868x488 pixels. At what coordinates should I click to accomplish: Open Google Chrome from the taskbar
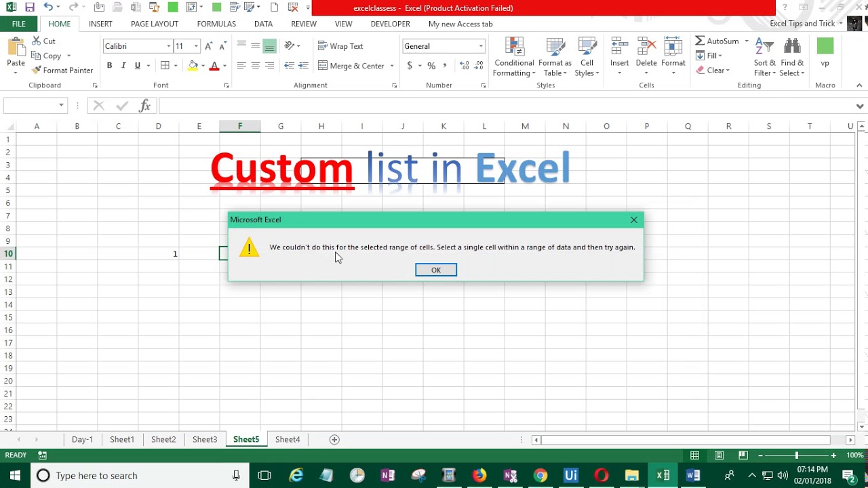540,476
